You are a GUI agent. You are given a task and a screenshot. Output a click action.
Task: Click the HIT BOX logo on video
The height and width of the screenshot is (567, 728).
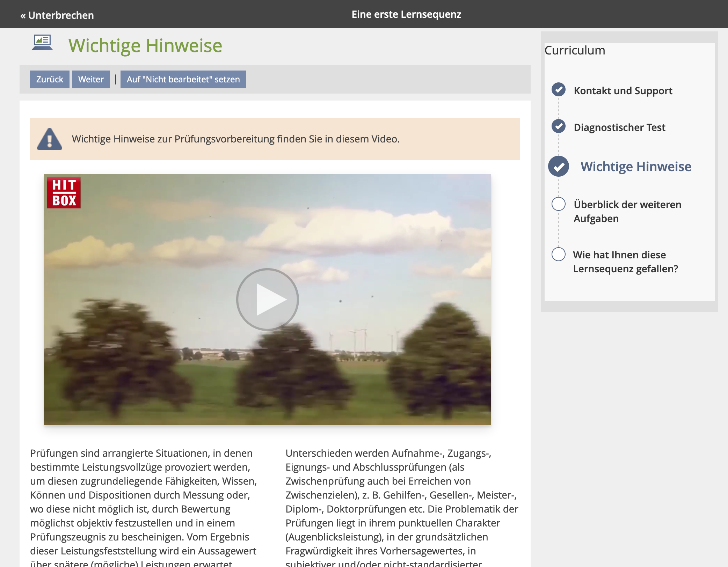click(x=64, y=192)
